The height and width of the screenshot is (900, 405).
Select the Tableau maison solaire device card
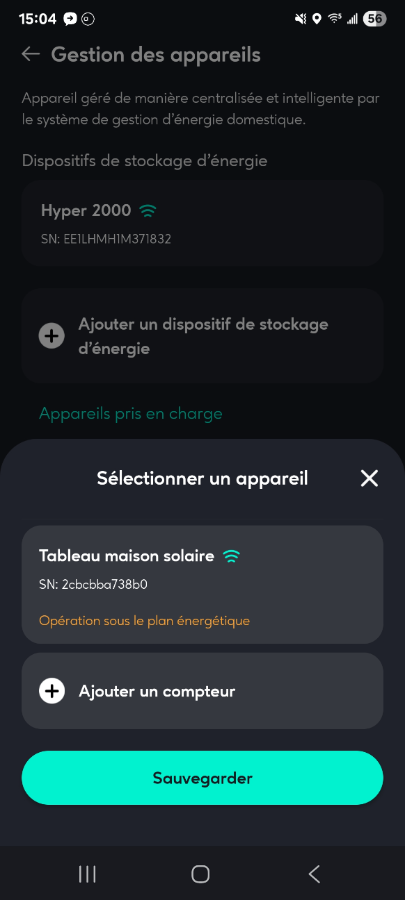point(202,584)
